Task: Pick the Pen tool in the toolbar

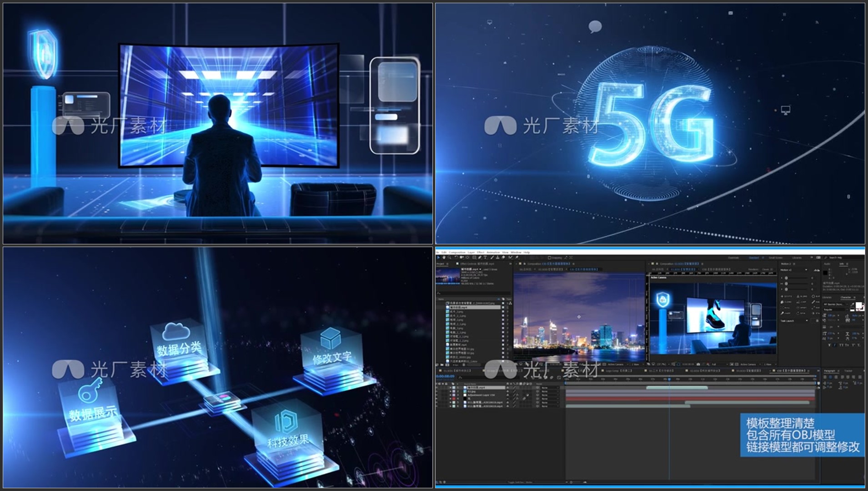Action: (x=480, y=258)
